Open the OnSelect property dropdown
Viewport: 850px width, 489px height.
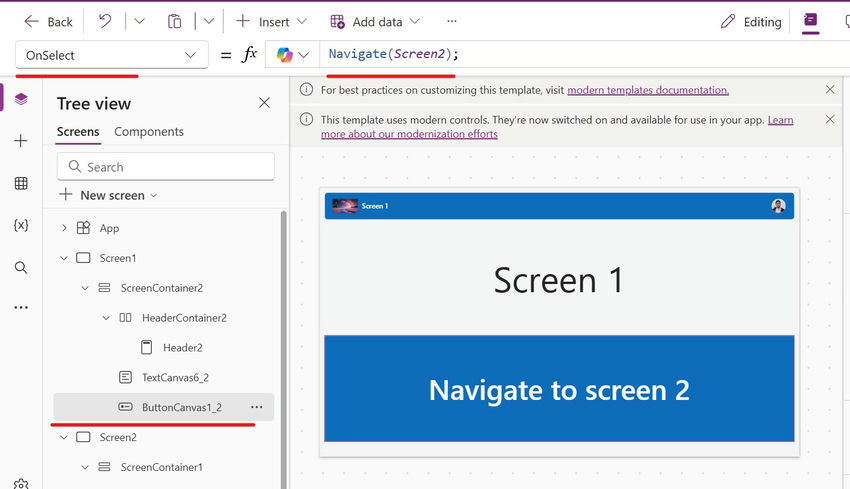pos(111,55)
